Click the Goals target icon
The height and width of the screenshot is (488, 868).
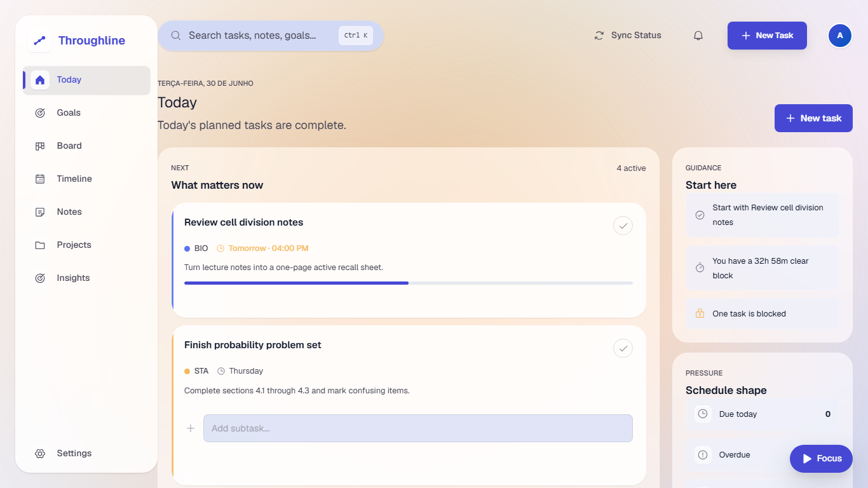pos(40,113)
